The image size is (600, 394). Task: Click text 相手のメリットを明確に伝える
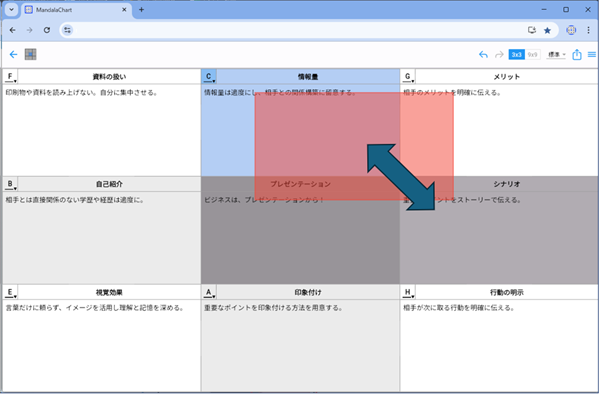tap(452, 93)
